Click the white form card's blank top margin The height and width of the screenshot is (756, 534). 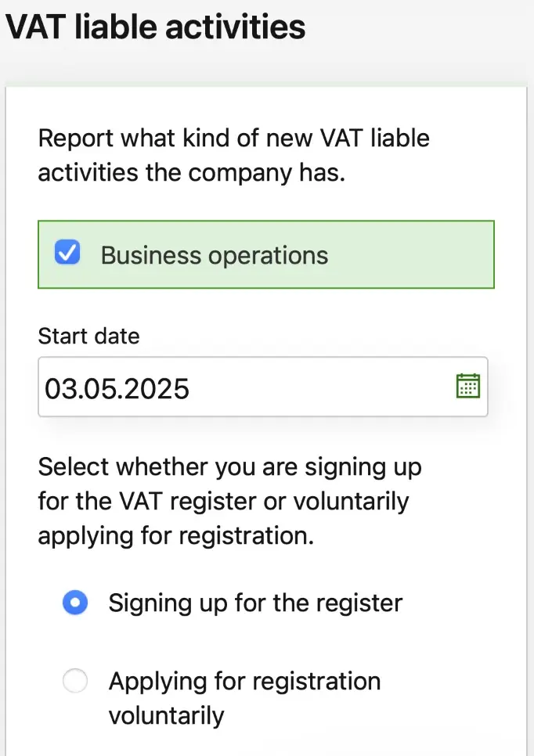[x=266, y=105]
